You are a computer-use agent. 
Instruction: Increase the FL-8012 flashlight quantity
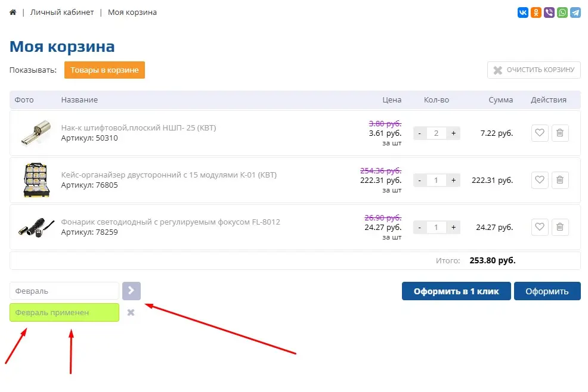coord(453,227)
